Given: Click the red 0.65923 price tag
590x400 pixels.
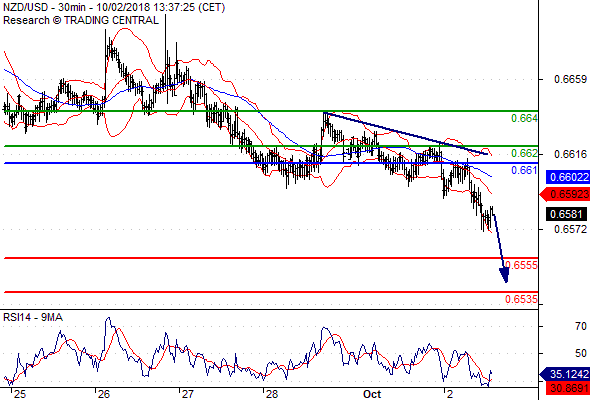Looking at the screenshot, I should (x=565, y=195).
